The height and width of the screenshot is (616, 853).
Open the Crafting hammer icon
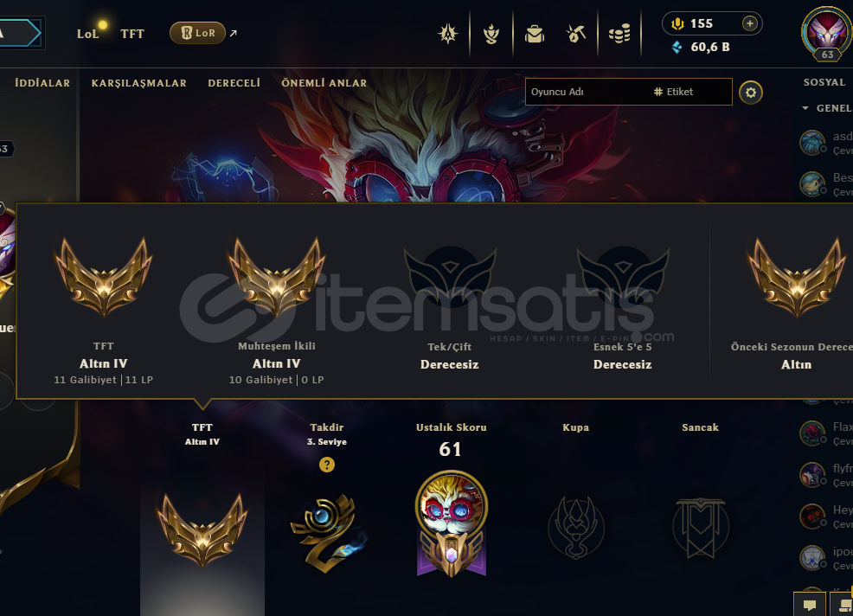coord(575,34)
